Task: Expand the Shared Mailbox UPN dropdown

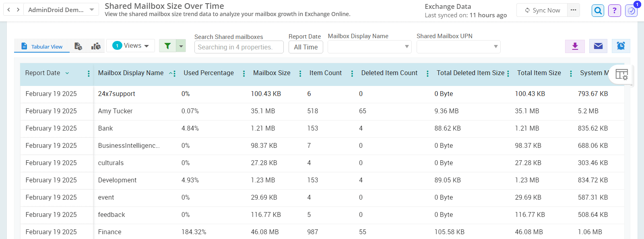Action: (458, 47)
